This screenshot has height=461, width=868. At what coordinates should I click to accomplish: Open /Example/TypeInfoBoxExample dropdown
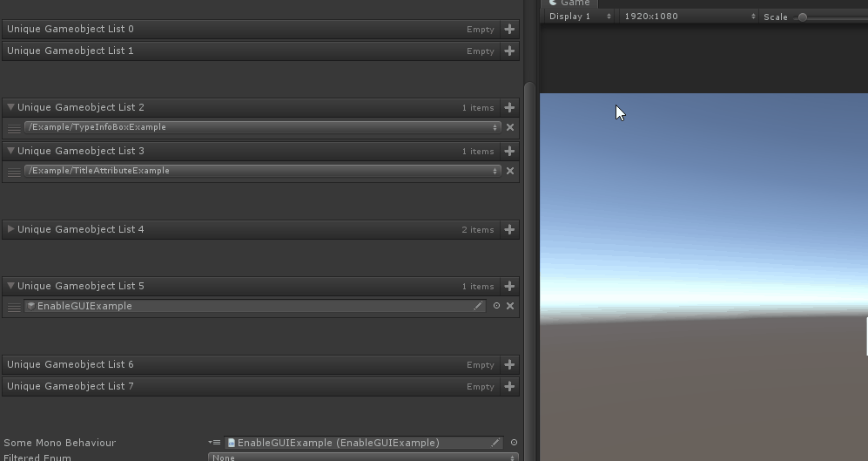click(x=262, y=127)
